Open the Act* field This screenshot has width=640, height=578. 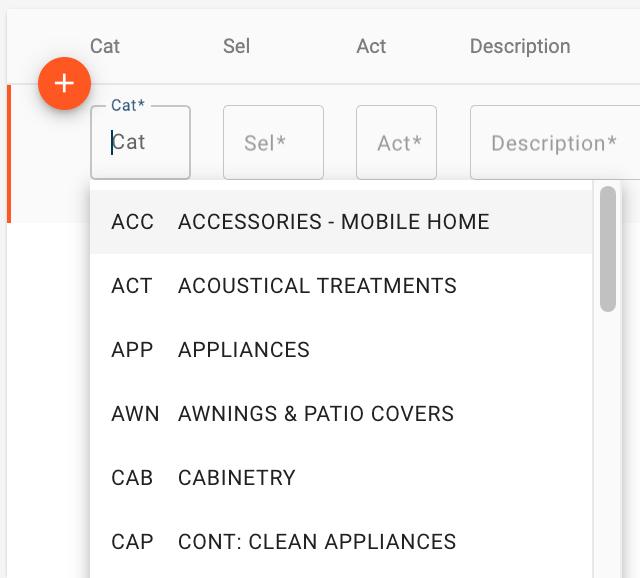396,142
